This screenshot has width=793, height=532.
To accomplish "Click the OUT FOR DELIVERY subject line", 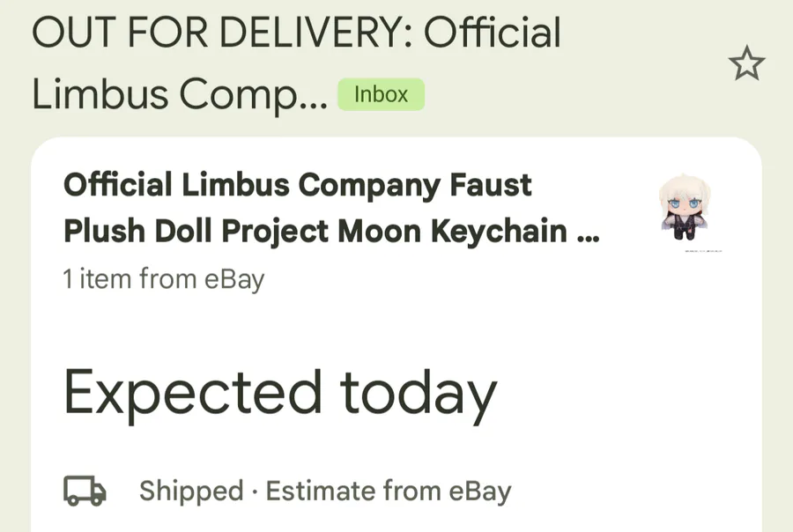I will click(x=296, y=33).
